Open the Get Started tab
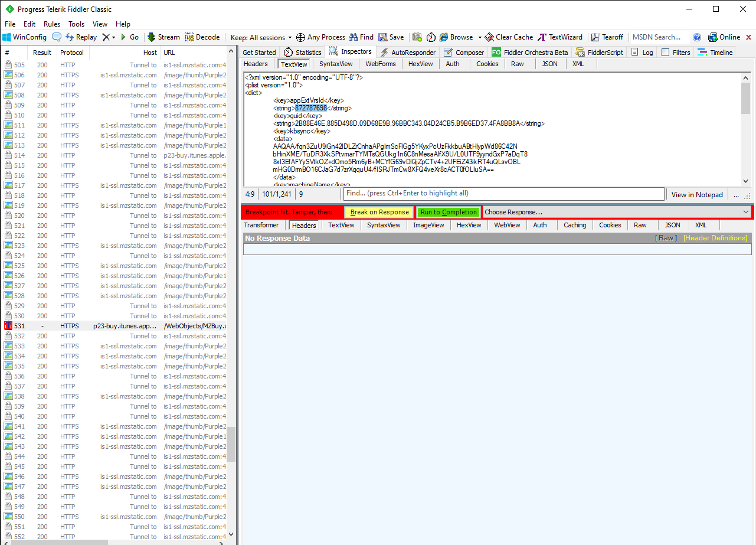Screen dimensions: 756x545 259,53
